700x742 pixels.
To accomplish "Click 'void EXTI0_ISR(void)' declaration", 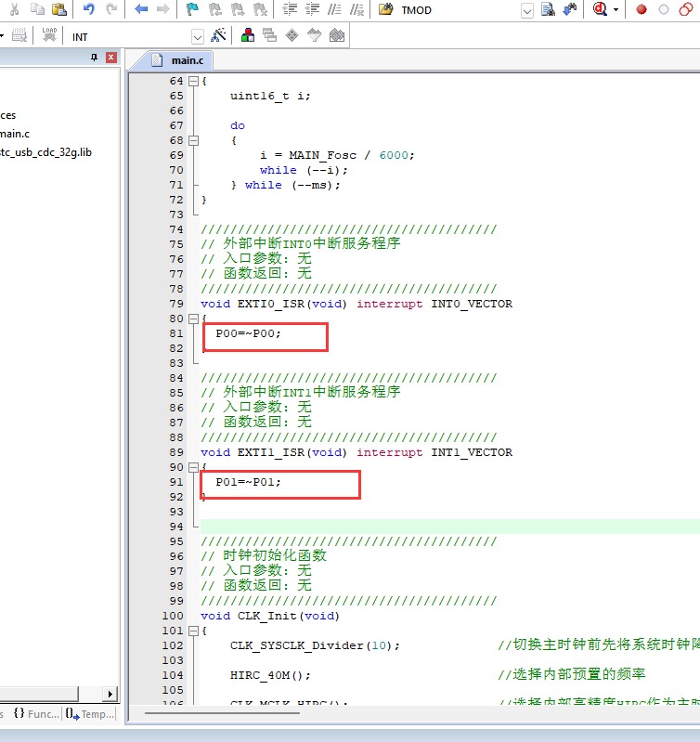I will pyautogui.click(x=274, y=304).
